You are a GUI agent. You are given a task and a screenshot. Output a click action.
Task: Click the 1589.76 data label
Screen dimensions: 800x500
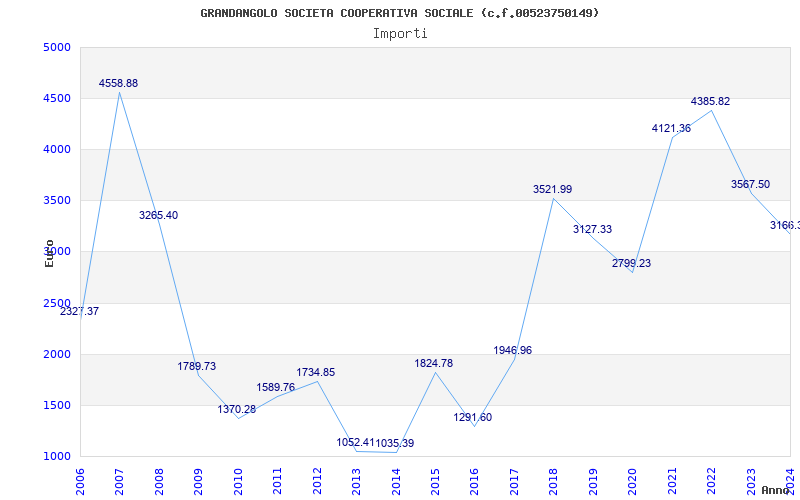click(x=276, y=387)
